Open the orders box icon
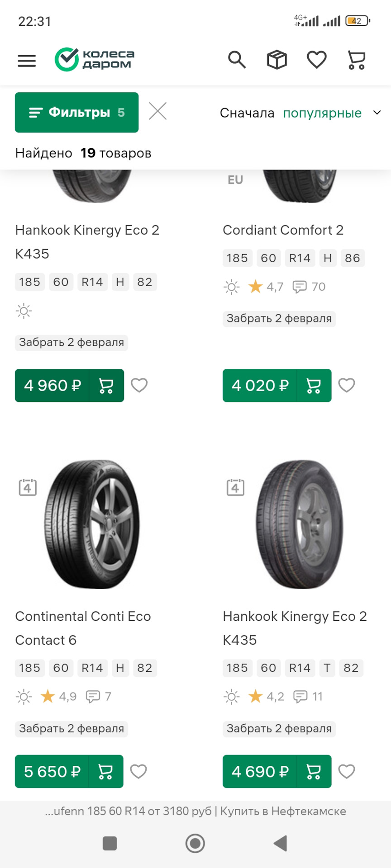Image resolution: width=391 pixels, height=868 pixels. 277,60
